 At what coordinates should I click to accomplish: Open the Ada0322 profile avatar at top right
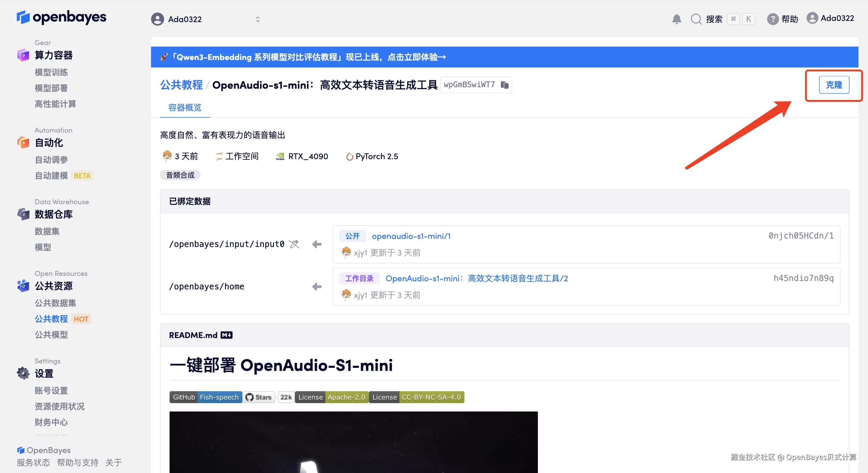pyautogui.click(x=812, y=18)
